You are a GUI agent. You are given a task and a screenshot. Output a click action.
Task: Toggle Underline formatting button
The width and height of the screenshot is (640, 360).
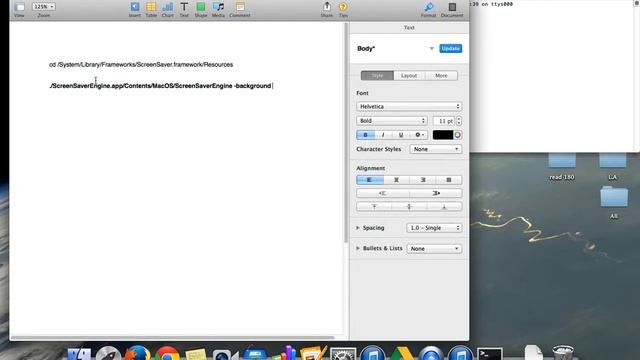(401, 135)
